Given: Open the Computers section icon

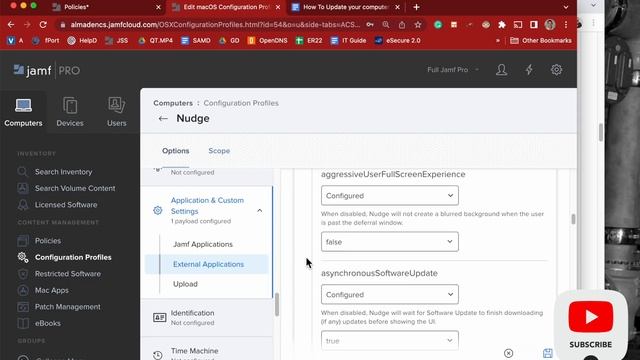Looking at the screenshot, I should point(23,106).
